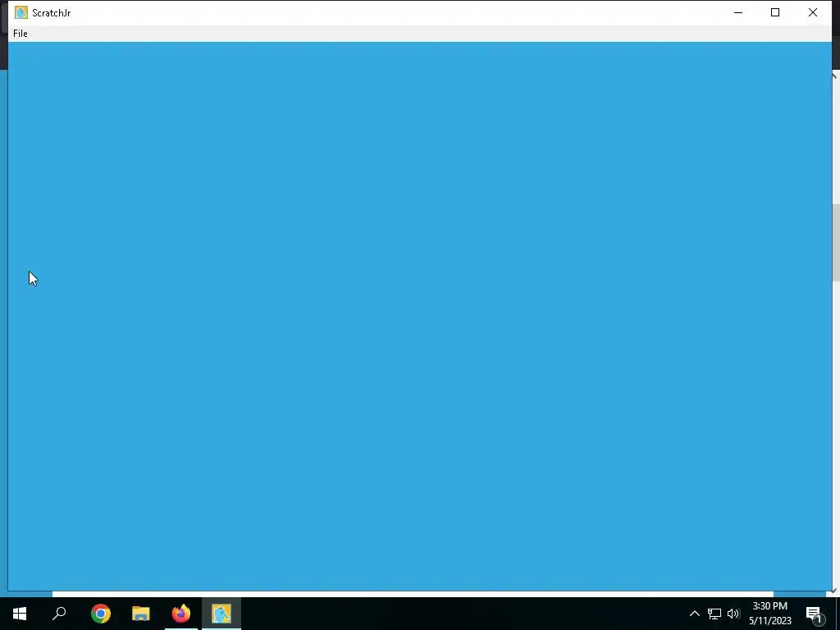Switch to Firefox in the taskbar
840x630 pixels.
(181, 614)
